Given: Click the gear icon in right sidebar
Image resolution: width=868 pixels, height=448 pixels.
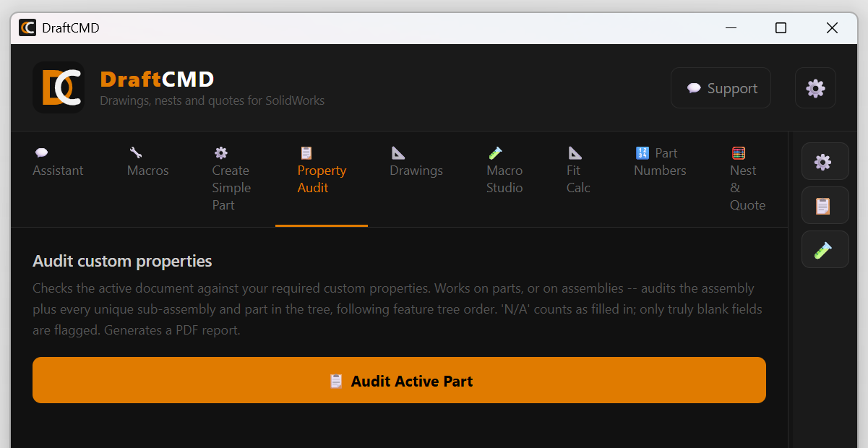Looking at the screenshot, I should point(825,161).
